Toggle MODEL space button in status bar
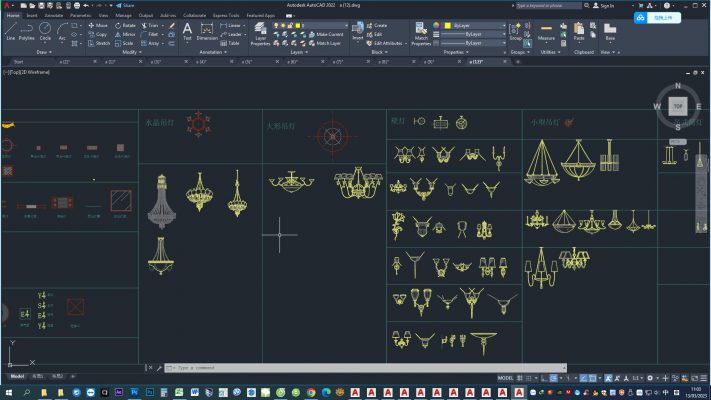Screen dimensions: 711x400 click(x=506, y=378)
